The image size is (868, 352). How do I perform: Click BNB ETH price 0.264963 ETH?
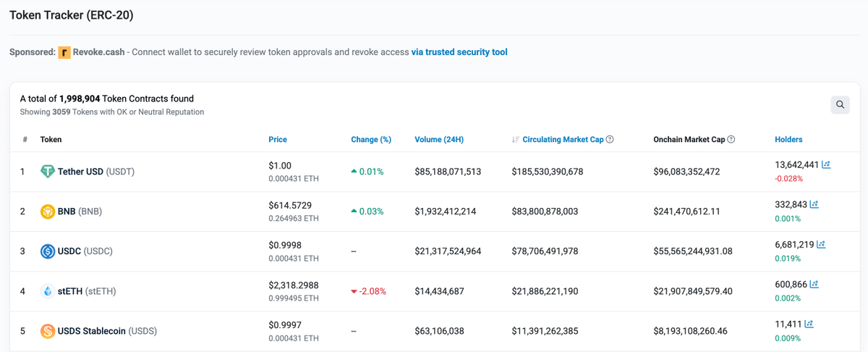(x=294, y=218)
